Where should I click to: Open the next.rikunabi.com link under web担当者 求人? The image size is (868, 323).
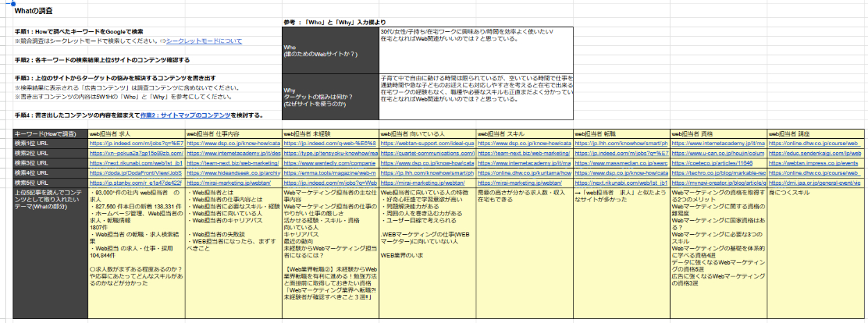click(136, 163)
